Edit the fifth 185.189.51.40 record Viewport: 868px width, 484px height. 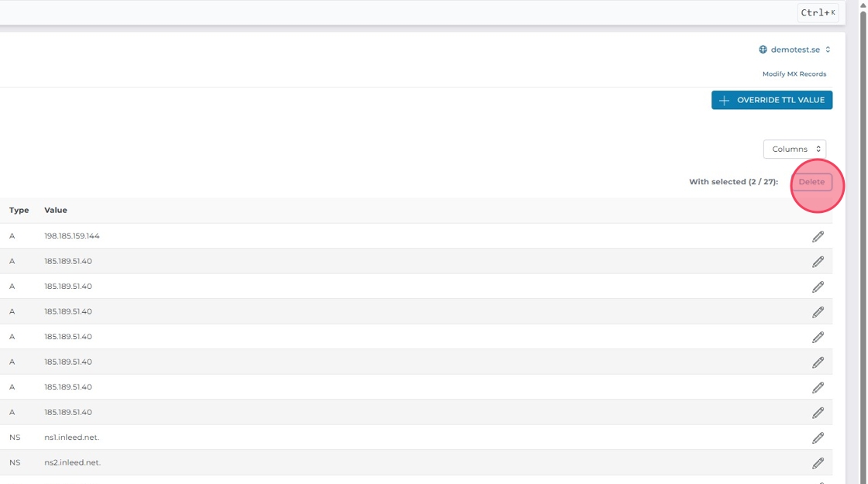click(818, 362)
